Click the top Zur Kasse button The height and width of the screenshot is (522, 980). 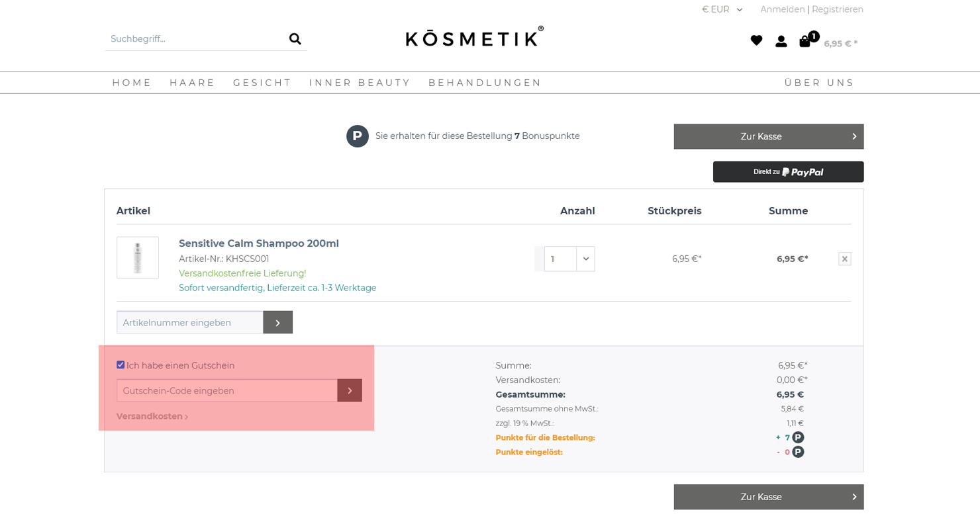pyautogui.click(x=769, y=136)
